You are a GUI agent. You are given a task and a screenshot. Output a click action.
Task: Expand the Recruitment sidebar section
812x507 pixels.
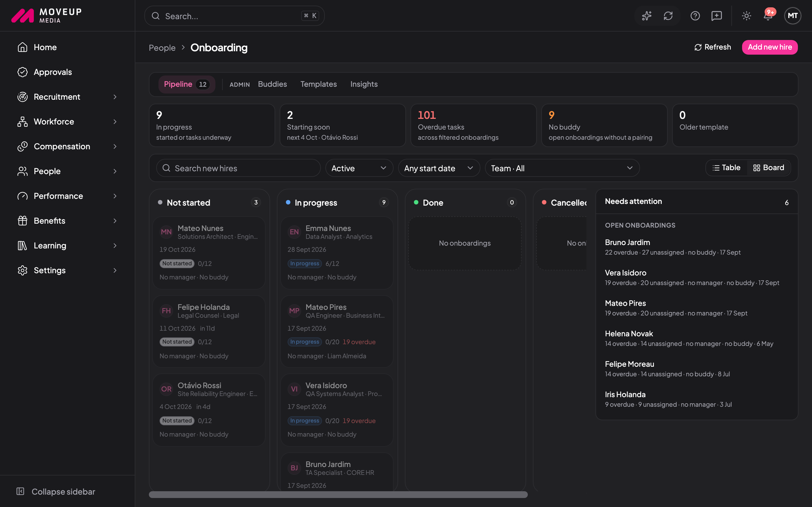[x=67, y=97]
